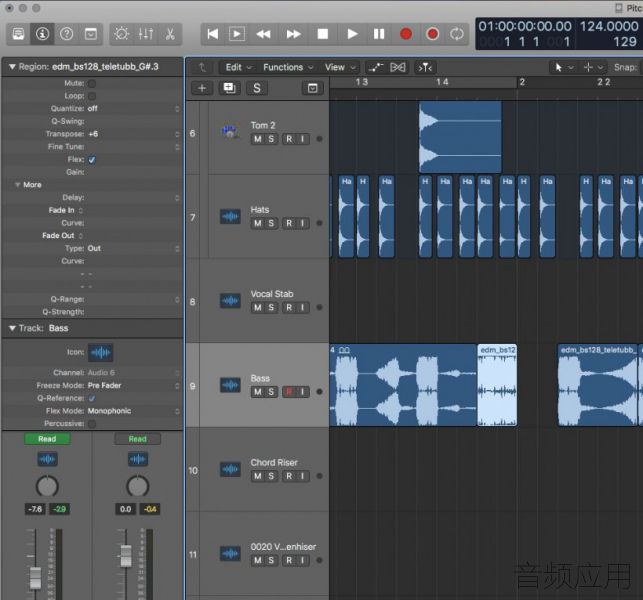Screen dimensions: 643x600
Task: Open the Fade Out Type dropdown
Action: click(134, 249)
